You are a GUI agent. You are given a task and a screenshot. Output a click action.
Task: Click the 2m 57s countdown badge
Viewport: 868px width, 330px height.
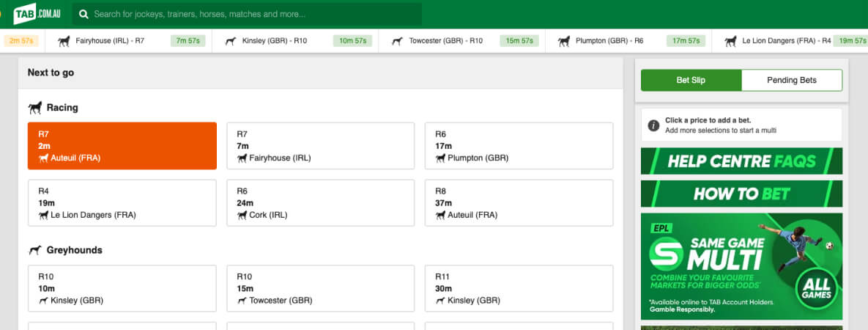click(x=21, y=41)
